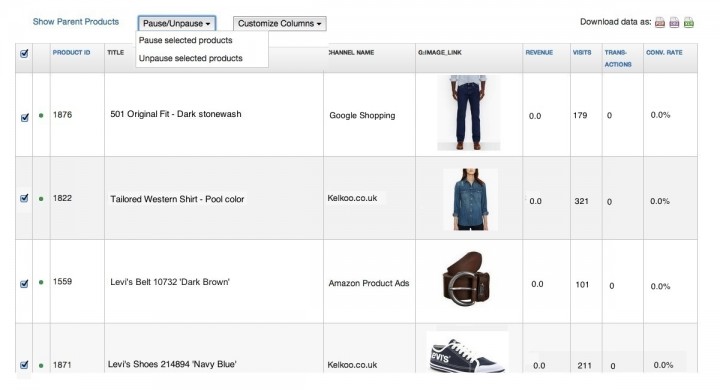The width and height of the screenshot is (720, 390).
Task: Collapse the Pause/Unpause dropdown
Action: 177,23
